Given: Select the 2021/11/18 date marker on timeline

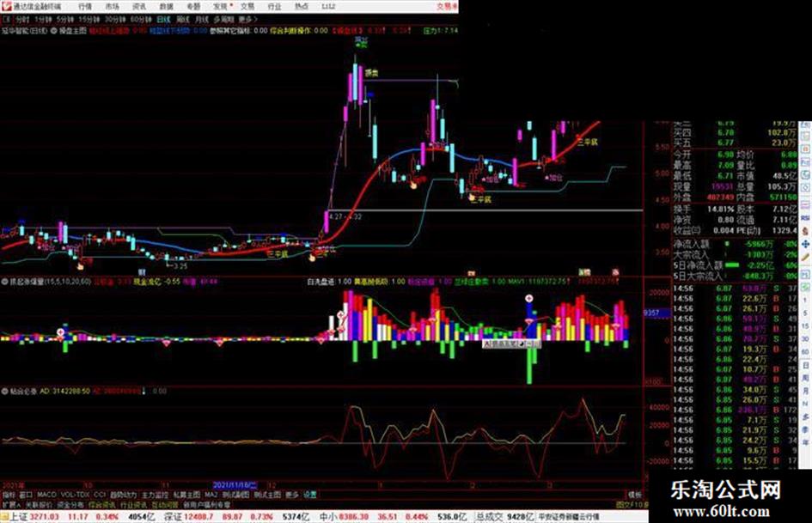Looking at the screenshot, I should 235,486.
